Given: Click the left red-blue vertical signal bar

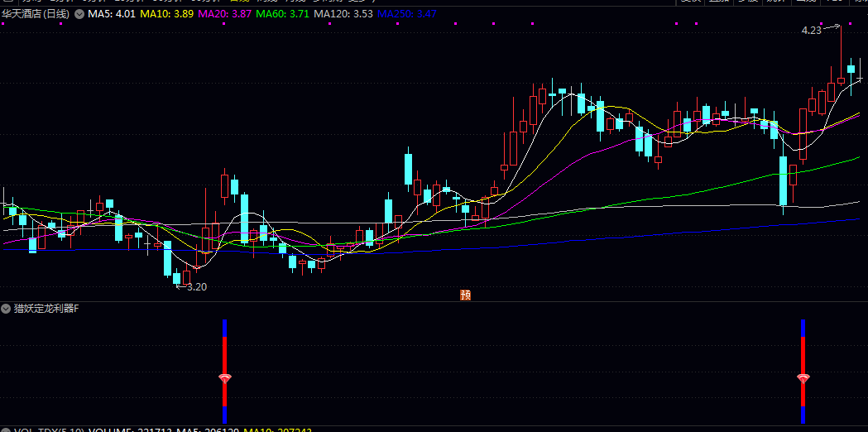Looking at the screenshot, I should pos(225,371).
